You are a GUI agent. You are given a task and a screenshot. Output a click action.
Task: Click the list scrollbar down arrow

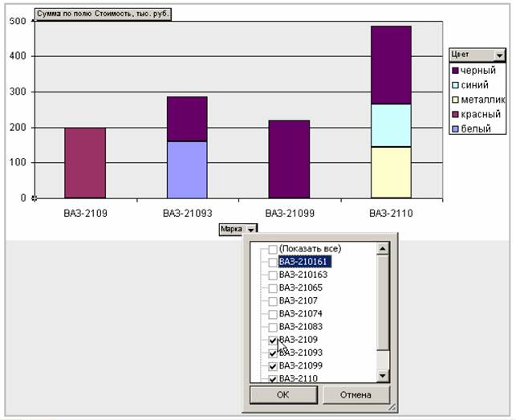(x=383, y=376)
